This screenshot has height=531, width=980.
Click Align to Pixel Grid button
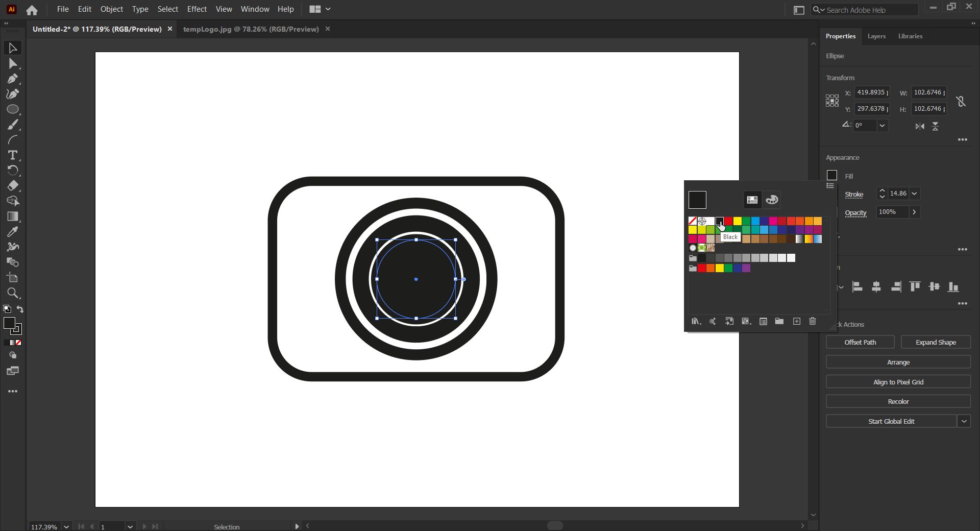tap(898, 382)
